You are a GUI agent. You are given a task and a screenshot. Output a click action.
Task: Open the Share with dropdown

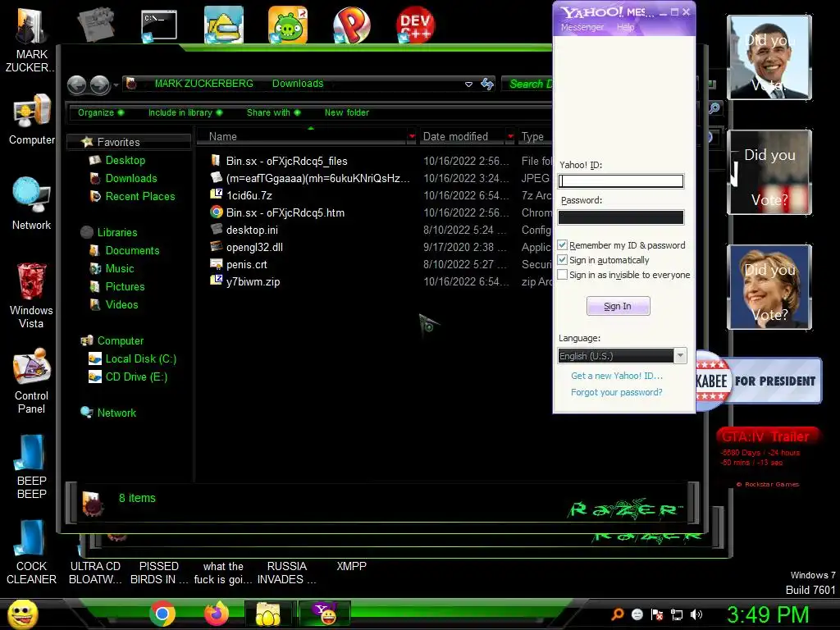click(273, 112)
